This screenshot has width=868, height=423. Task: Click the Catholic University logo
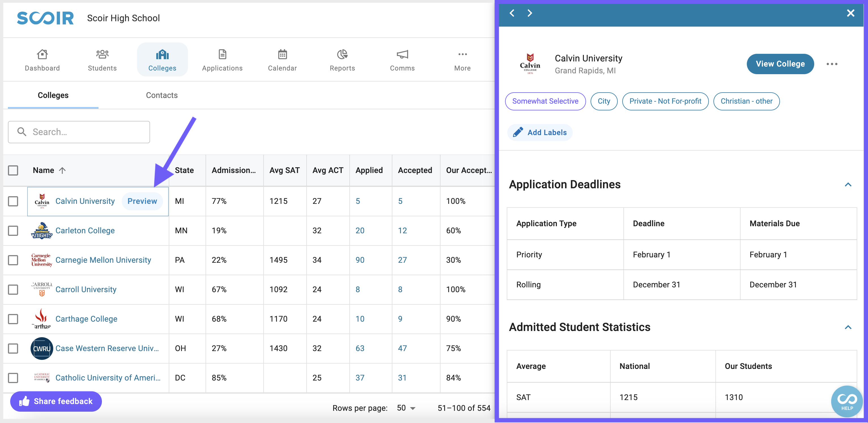42,377
